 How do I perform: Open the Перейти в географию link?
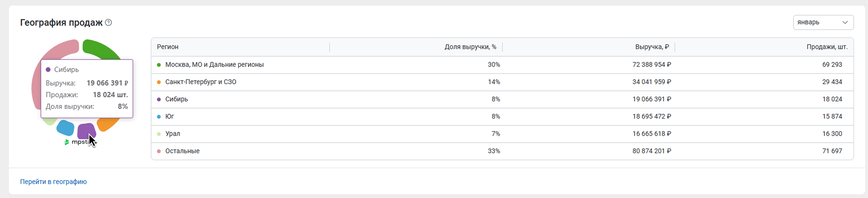click(53, 181)
